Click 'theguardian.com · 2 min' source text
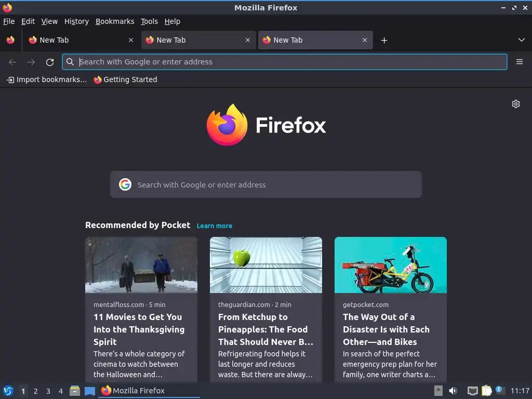 point(255,304)
